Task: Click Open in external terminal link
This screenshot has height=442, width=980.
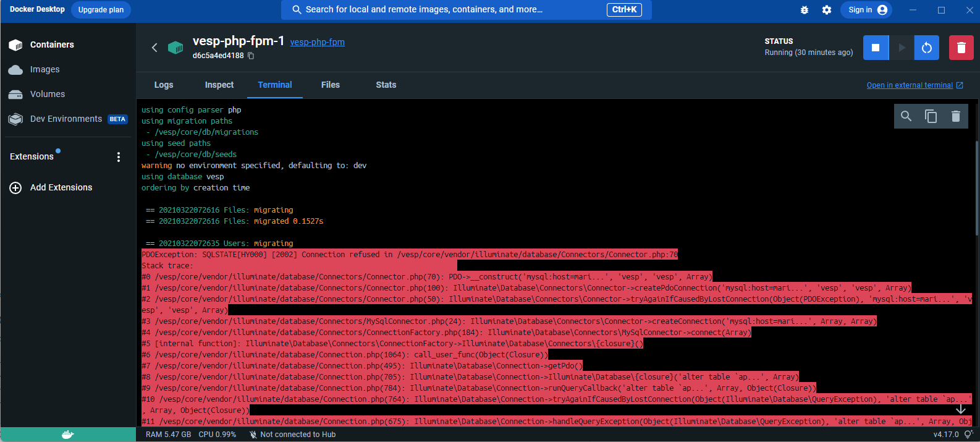Action: tap(915, 85)
